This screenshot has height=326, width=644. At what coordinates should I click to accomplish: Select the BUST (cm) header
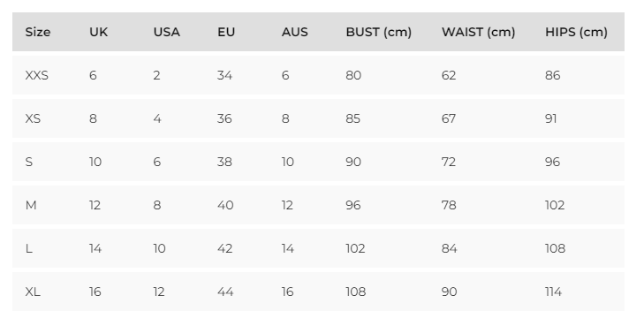[379, 32]
